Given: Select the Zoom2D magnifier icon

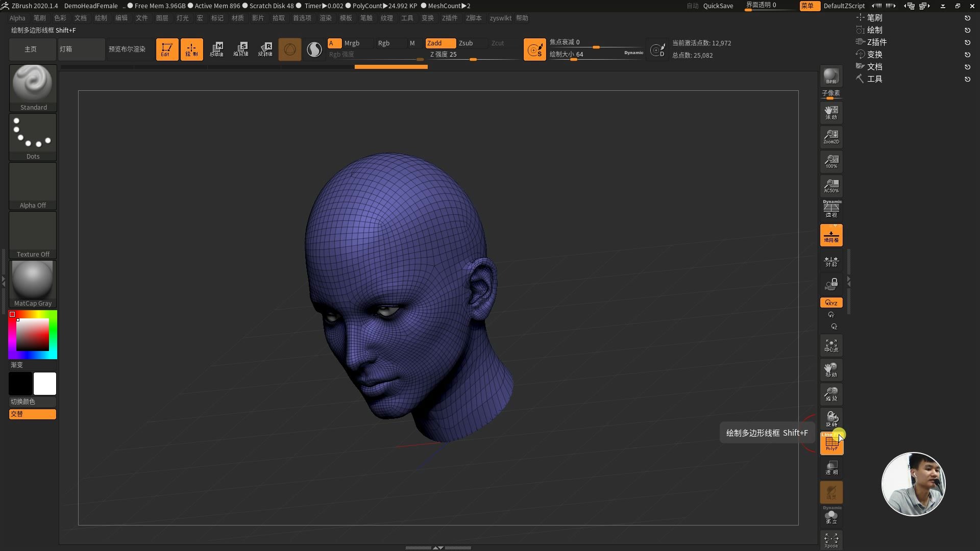Looking at the screenshot, I should click(x=831, y=137).
